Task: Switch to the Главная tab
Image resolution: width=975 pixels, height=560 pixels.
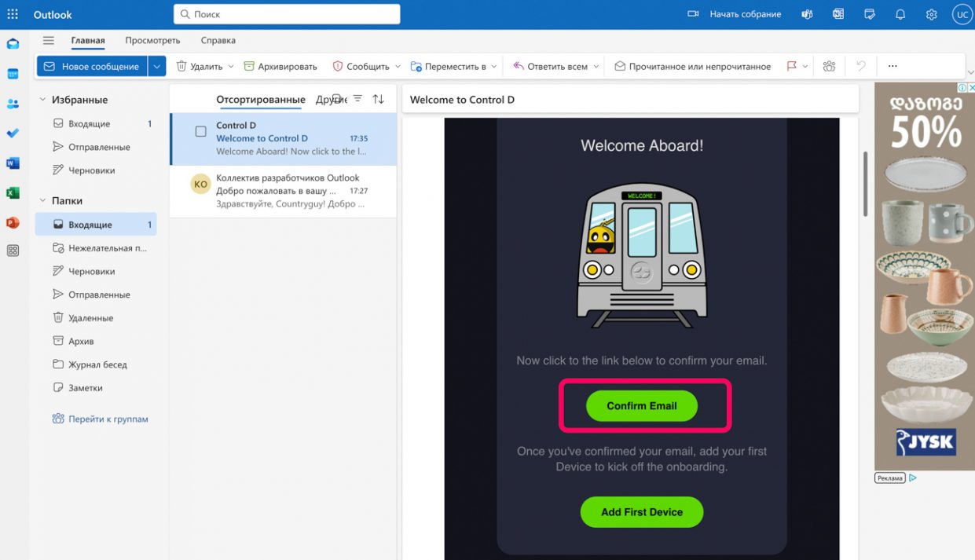Action: coord(88,41)
